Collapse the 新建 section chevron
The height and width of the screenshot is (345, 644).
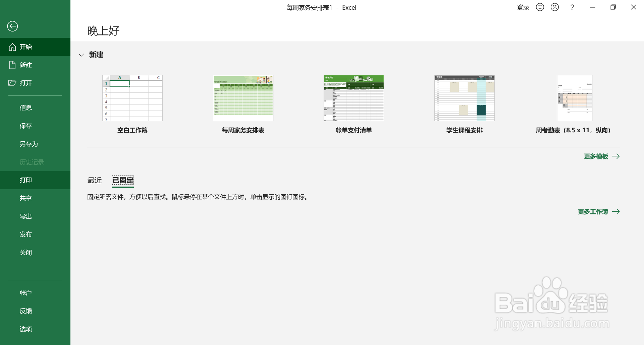(x=81, y=55)
